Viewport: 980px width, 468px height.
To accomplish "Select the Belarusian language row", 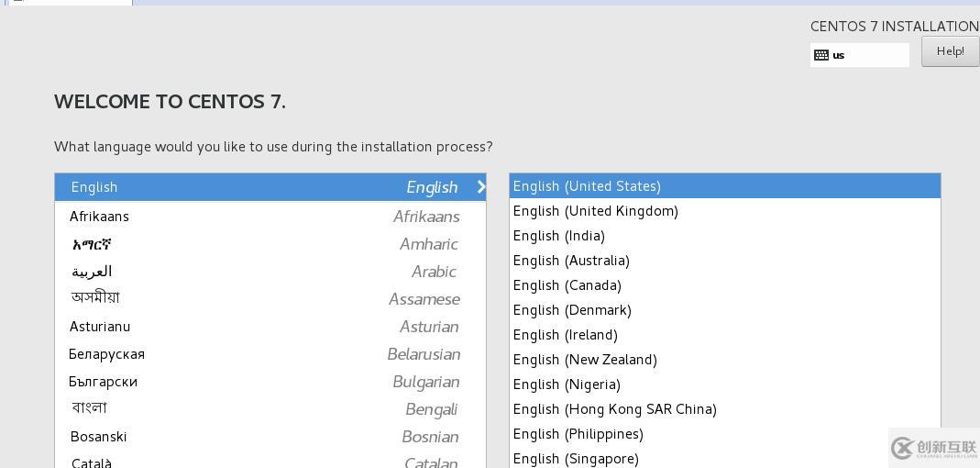I will [x=270, y=354].
